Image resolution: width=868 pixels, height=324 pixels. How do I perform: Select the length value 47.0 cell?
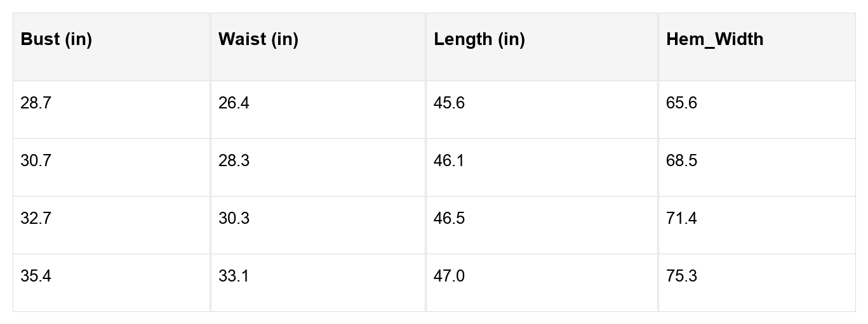449,276
